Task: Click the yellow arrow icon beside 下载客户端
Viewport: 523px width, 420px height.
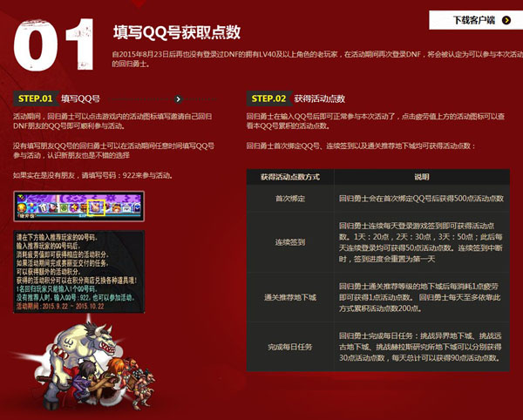Action: pos(506,20)
